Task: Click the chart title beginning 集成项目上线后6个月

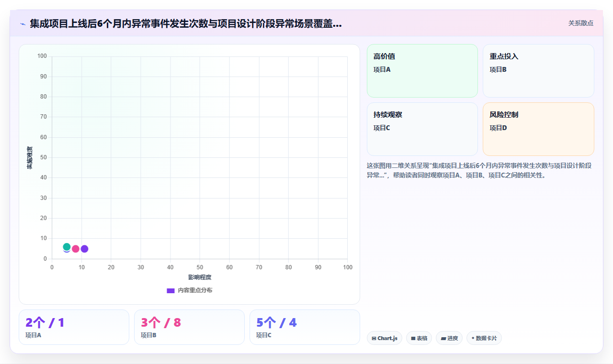Action: click(x=186, y=23)
